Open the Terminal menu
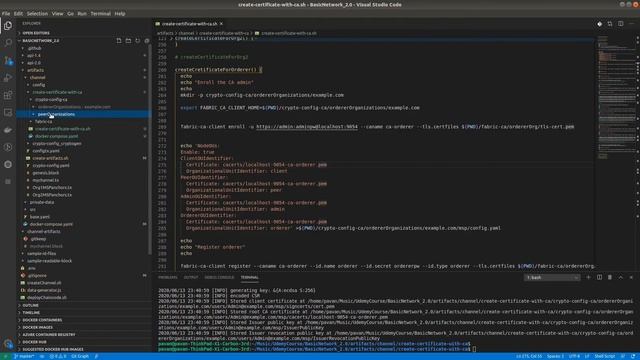640x360 pixels. (100, 13)
